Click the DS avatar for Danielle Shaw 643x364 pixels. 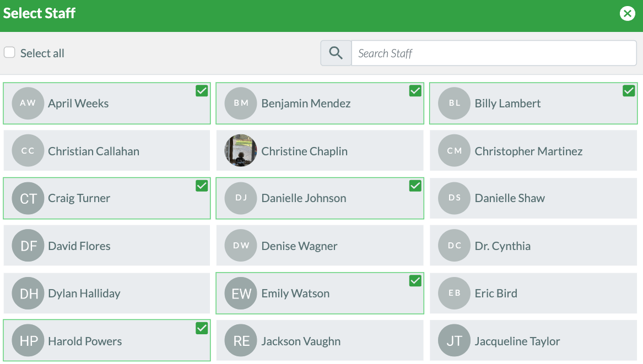coord(454,198)
